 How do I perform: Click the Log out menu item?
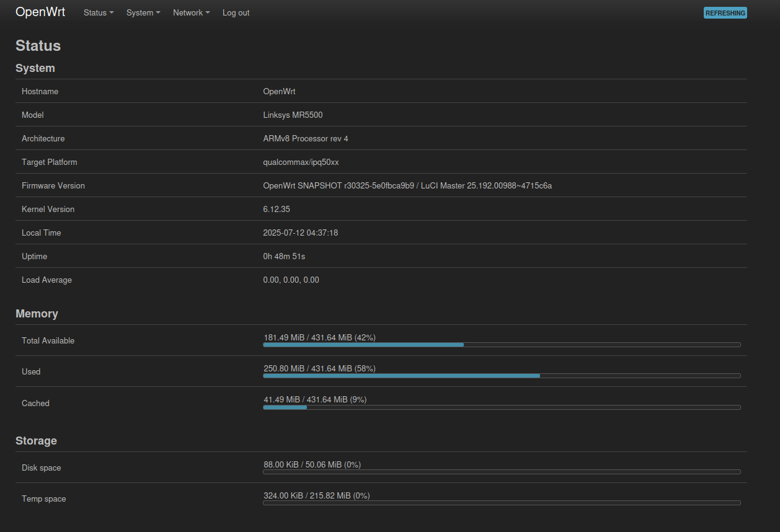pyautogui.click(x=236, y=12)
